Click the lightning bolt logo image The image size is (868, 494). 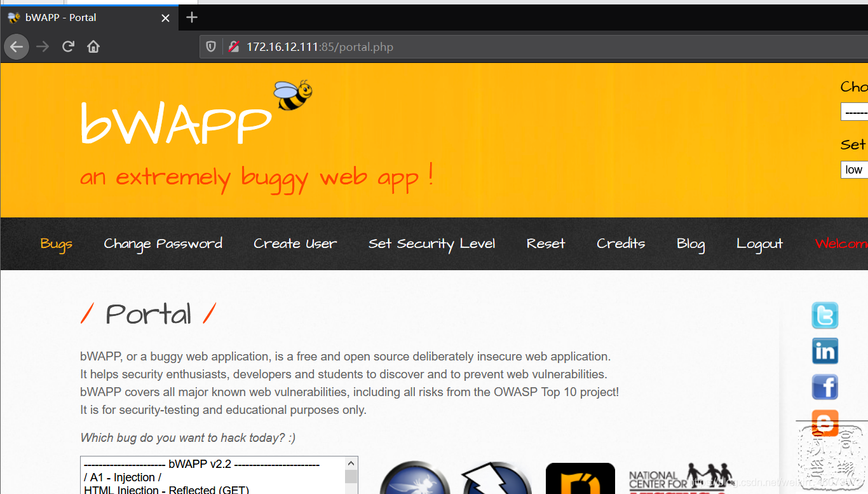pyautogui.click(x=496, y=478)
